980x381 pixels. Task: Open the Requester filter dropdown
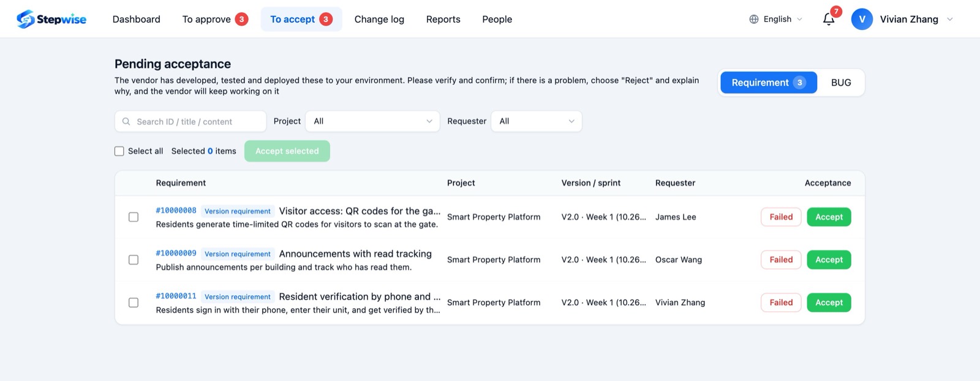click(536, 121)
